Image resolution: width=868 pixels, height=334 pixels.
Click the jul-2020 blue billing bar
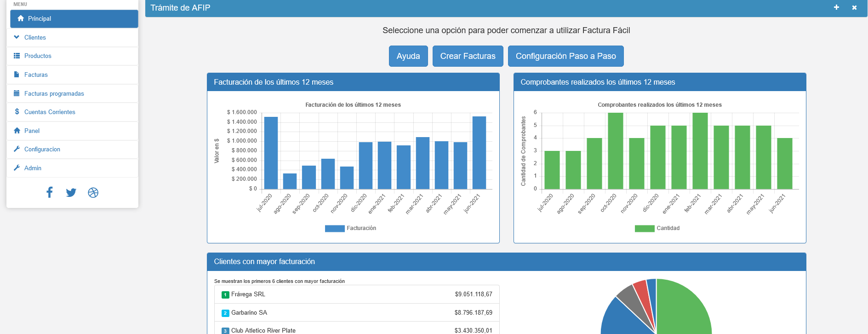271,153
